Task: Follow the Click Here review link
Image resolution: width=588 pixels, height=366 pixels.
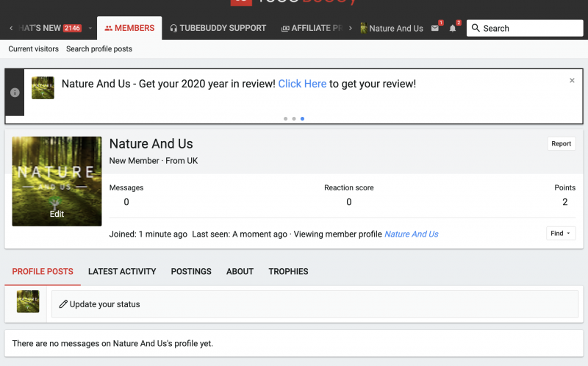Action: pos(302,84)
